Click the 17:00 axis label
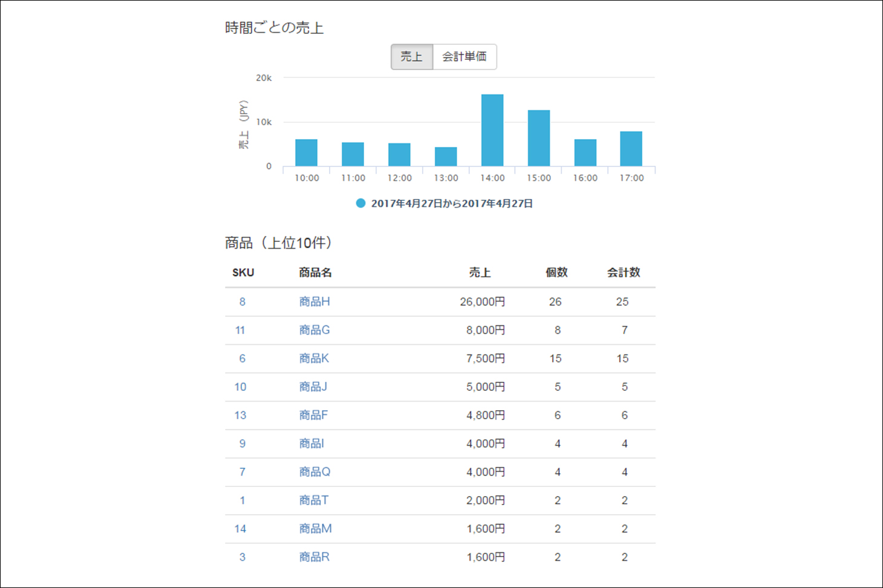Image resolution: width=883 pixels, height=588 pixels. 631,178
